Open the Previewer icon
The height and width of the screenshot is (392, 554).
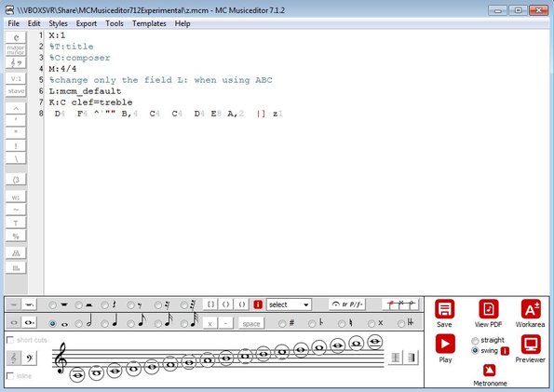coord(531,344)
